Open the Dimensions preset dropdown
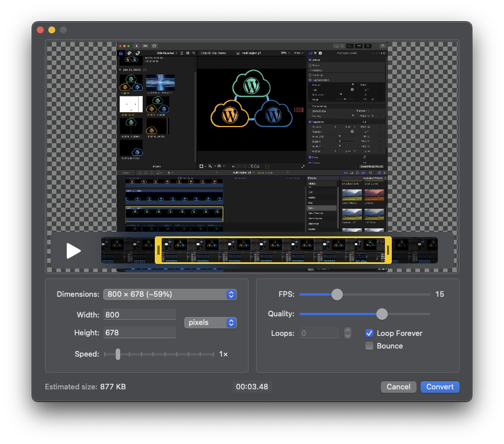Viewport: 504px width, 444px height. tap(170, 294)
